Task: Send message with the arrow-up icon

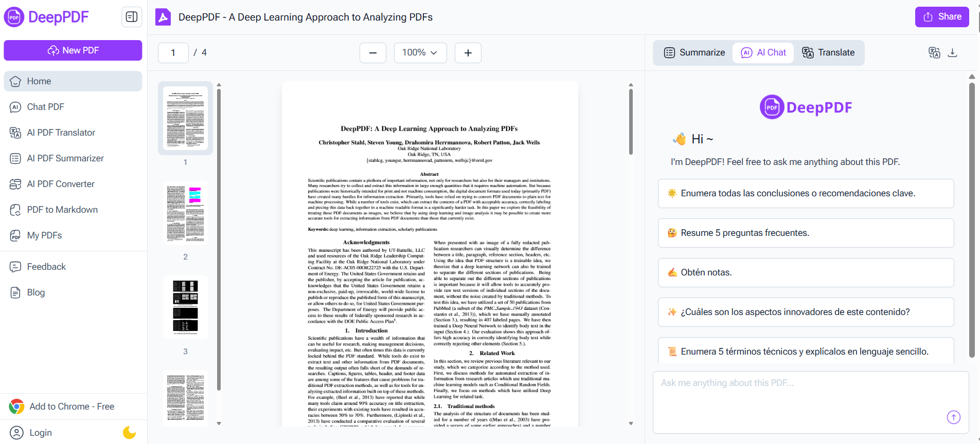Action: coord(953,417)
